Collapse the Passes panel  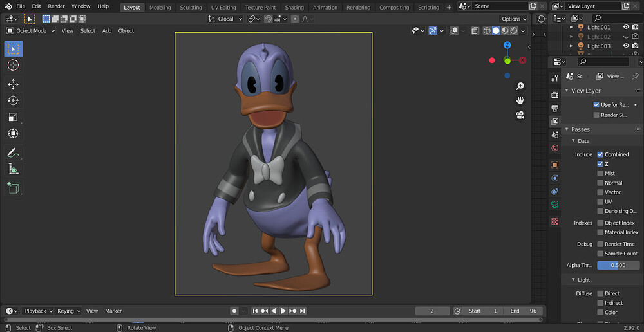[x=567, y=129]
